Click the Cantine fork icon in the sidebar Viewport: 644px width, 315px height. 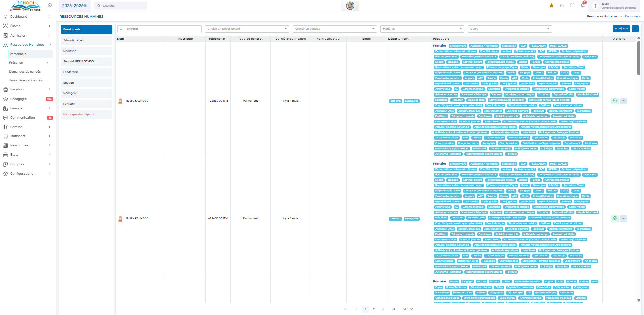(x=5, y=127)
